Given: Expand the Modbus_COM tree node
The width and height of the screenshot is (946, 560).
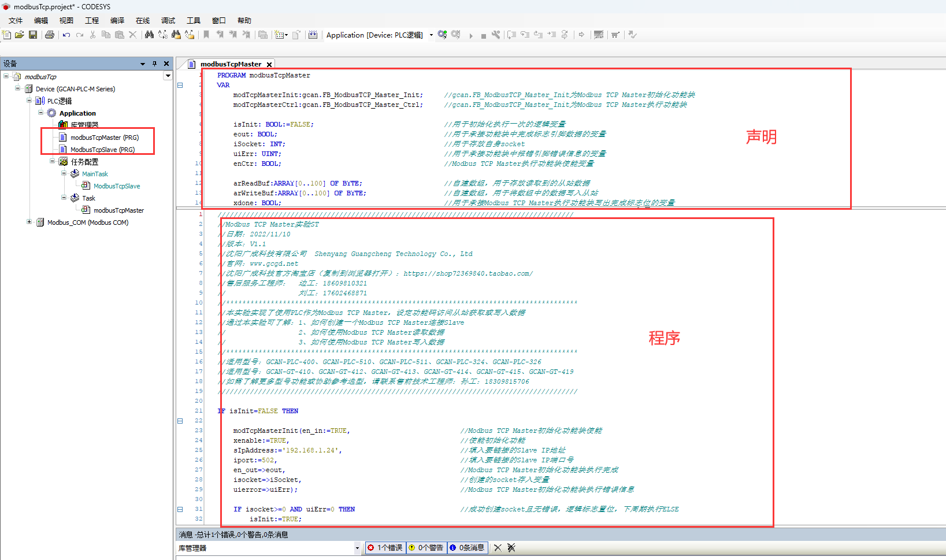Looking at the screenshot, I should [x=29, y=222].
